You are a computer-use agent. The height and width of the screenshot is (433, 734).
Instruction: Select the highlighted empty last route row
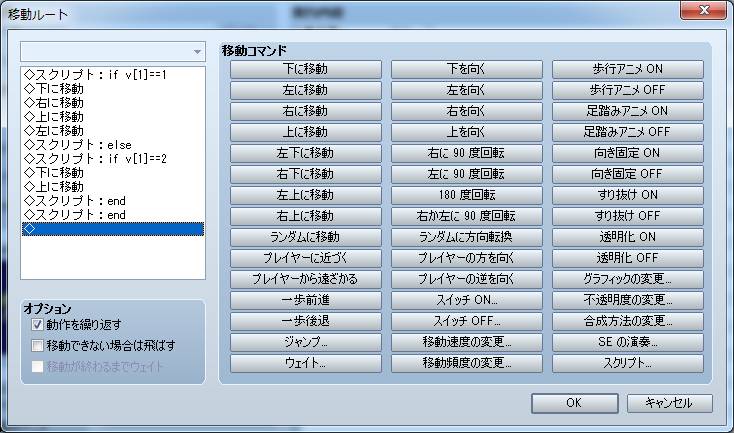(113, 229)
